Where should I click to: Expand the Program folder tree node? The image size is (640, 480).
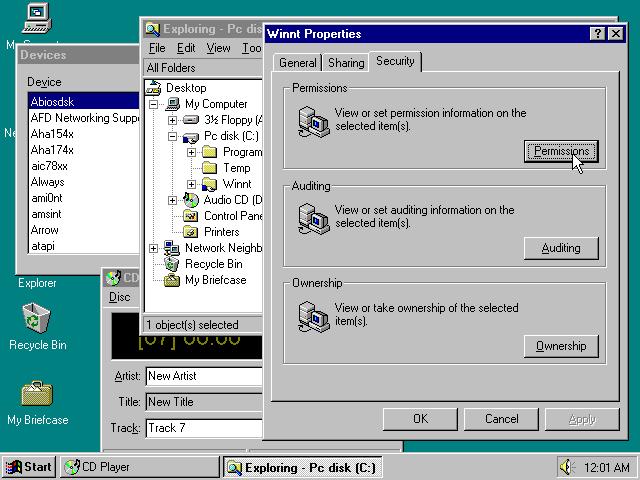coord(191,153)
